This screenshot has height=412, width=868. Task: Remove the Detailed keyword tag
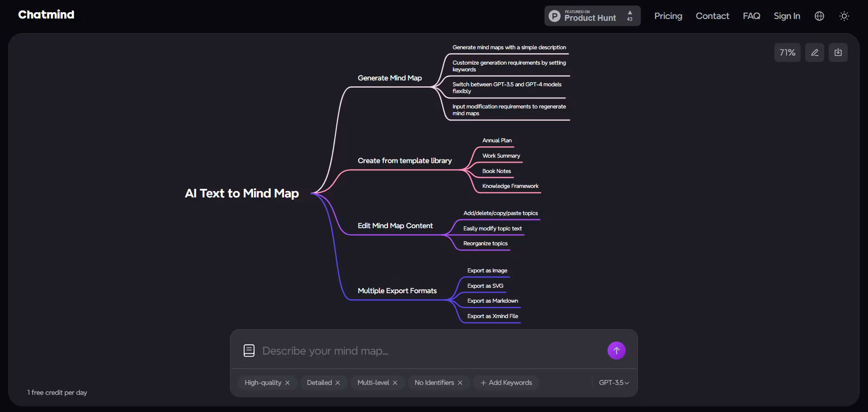[x=338, y=383]
